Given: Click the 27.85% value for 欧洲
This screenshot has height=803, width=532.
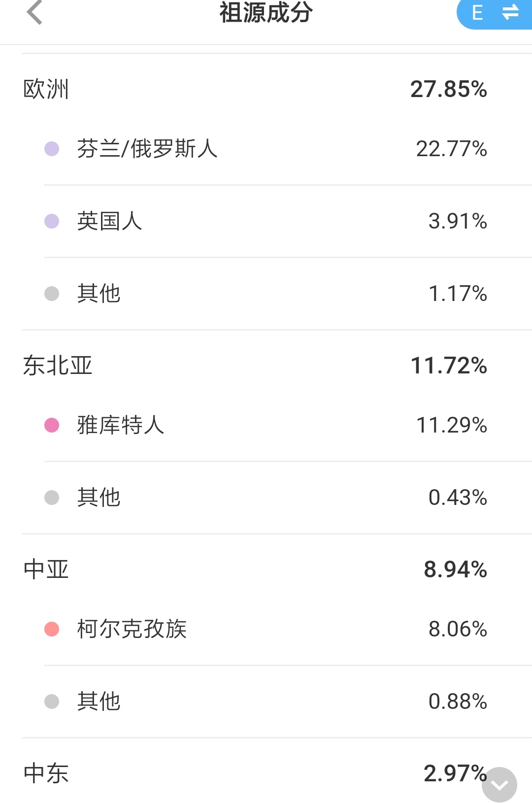Looking at the screenshot, I should 449,89.
